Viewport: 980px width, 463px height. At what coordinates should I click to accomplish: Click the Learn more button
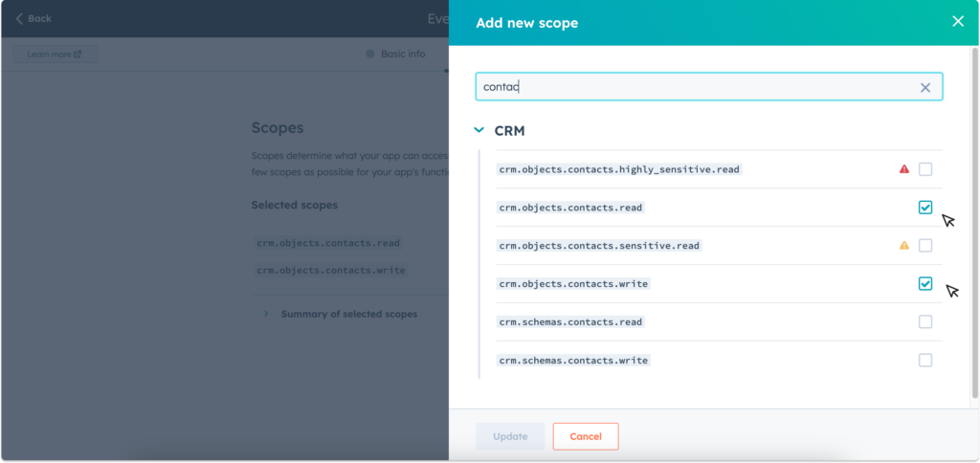pos(55,55)
